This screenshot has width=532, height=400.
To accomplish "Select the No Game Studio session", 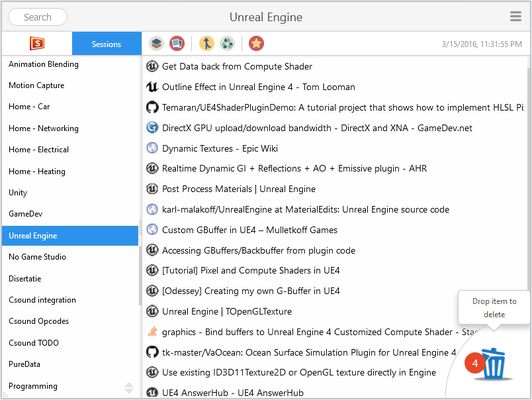I will pyautogui.click(x=70, y=257).
